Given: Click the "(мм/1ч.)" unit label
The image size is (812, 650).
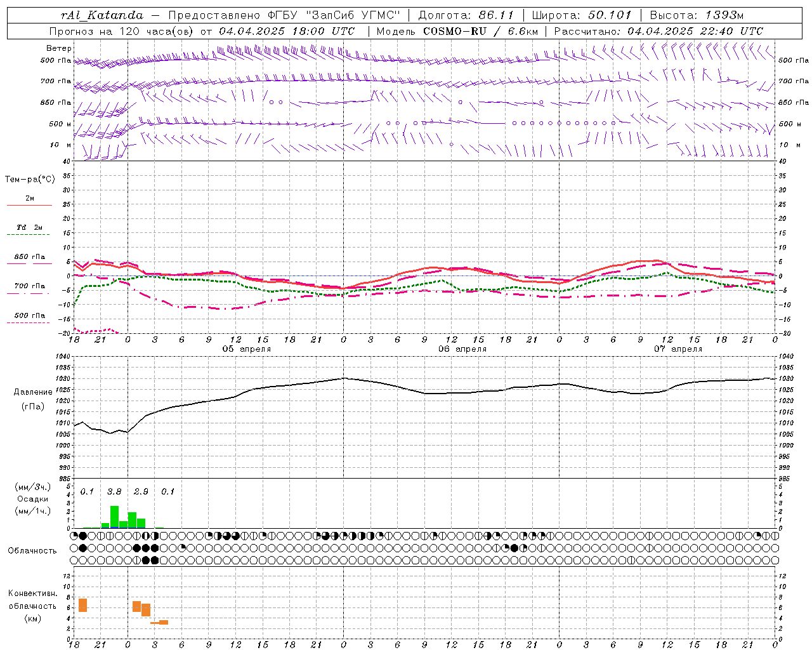Looking at the screenshot, I should tap(32, 511).
